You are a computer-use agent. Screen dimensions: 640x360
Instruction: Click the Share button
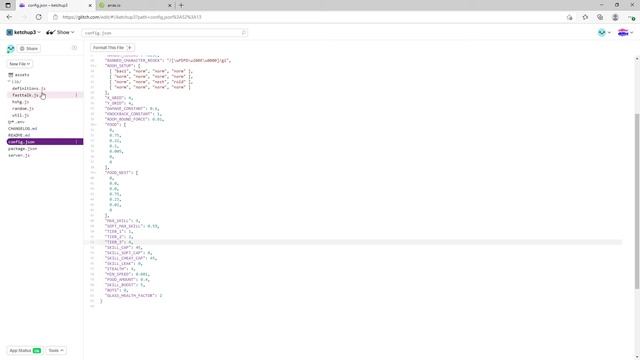pyautogui.click(x=29, y=49)
